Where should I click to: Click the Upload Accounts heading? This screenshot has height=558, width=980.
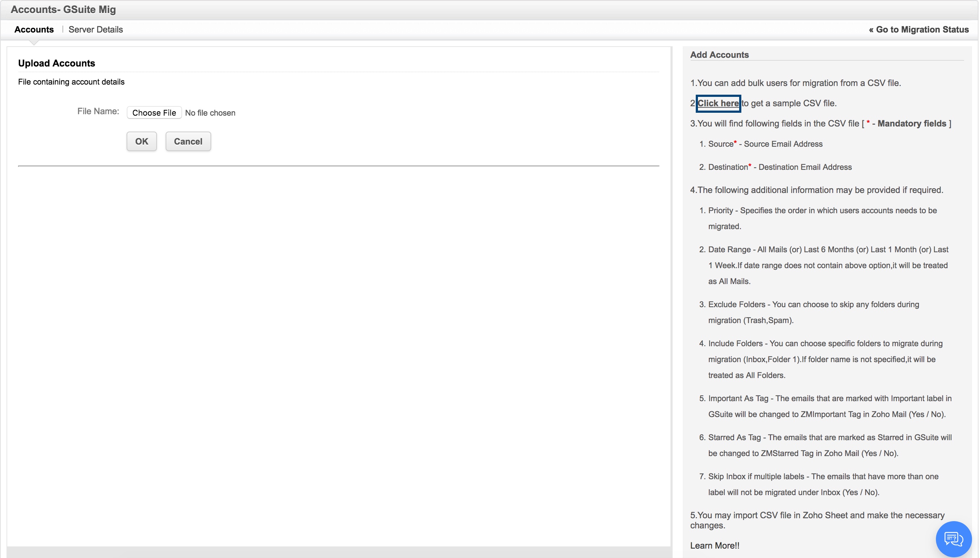(57, 63)
